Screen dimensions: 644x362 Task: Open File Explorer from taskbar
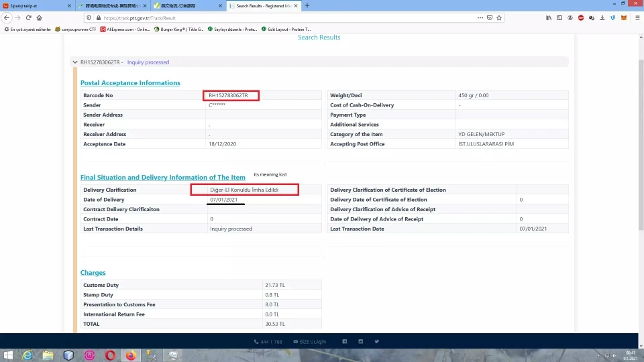point(48,355)
